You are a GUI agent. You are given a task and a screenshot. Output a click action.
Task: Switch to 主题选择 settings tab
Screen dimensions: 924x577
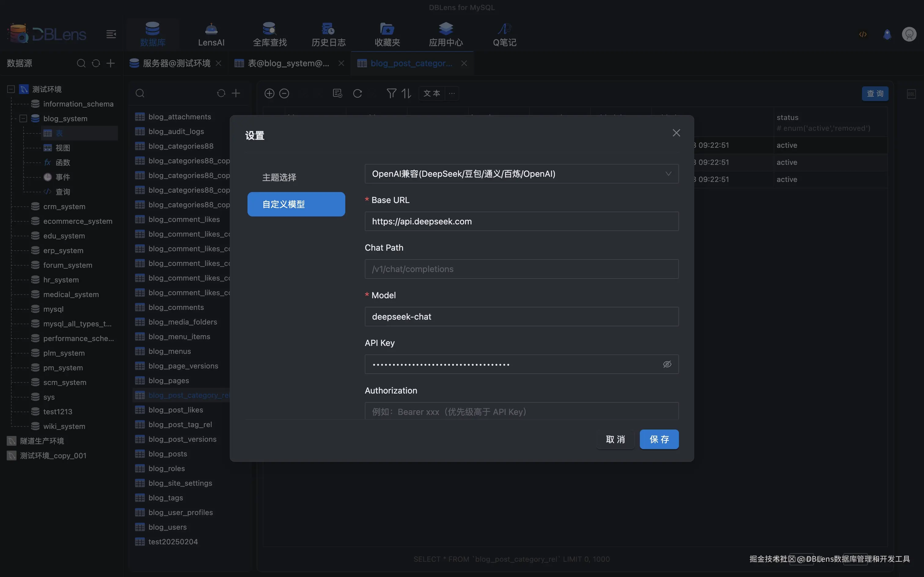coord(279,177)
